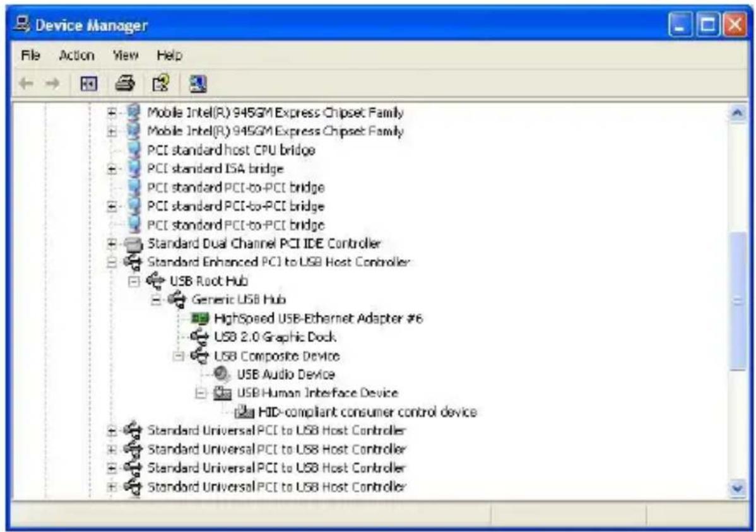Open the File menu

(30, 56)
